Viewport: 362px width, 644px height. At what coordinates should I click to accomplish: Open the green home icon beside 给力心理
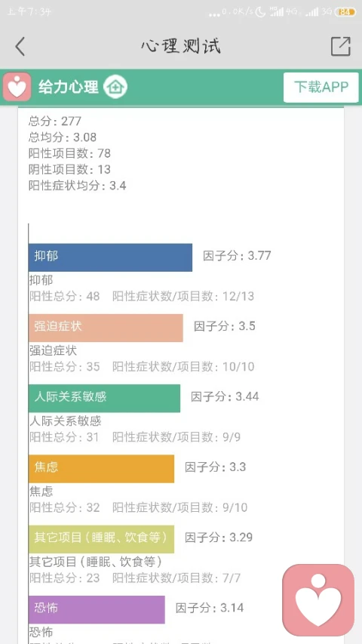(115, 87)
